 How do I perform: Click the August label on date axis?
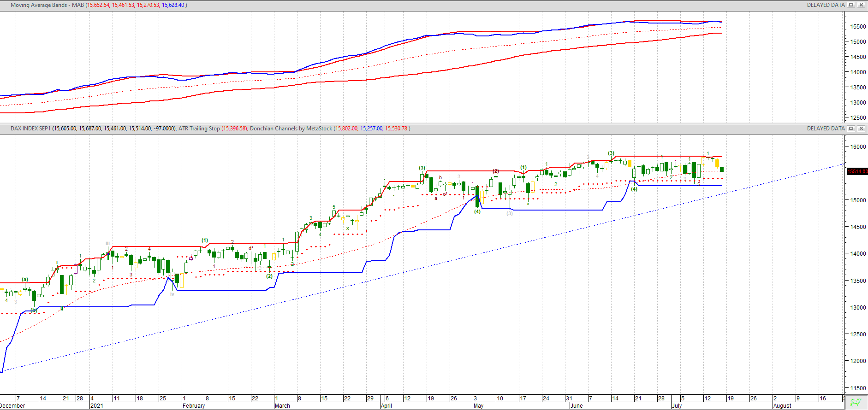coord(782,406)
